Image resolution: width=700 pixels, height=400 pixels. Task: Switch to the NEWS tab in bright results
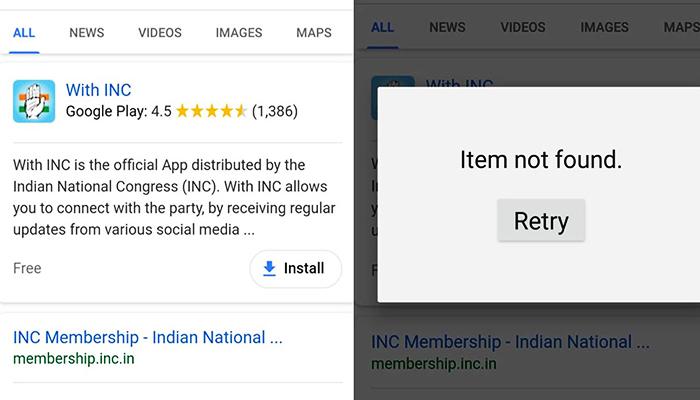coord(87,33)
